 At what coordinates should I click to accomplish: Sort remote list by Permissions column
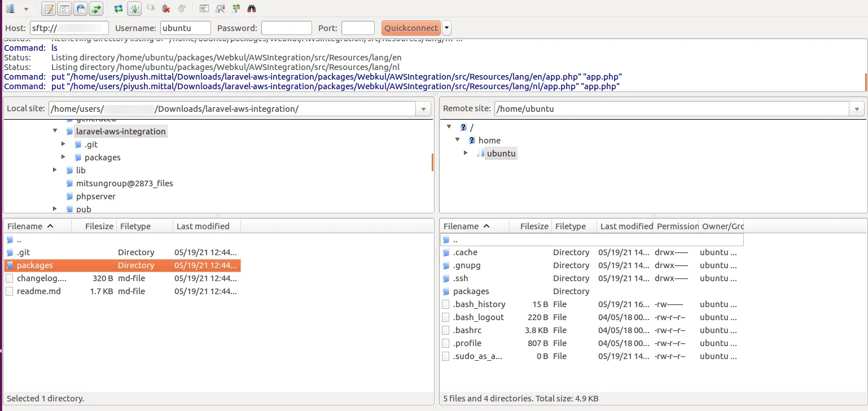[676, 226]
